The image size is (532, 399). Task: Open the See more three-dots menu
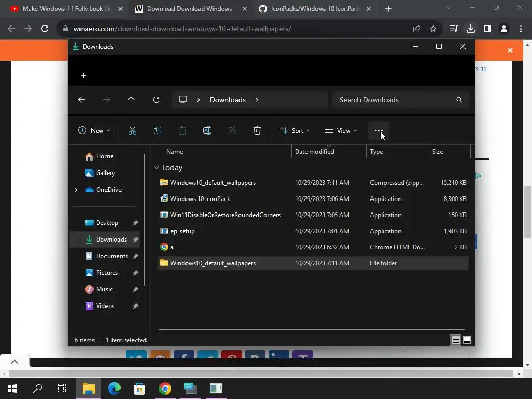click(378, 130)
